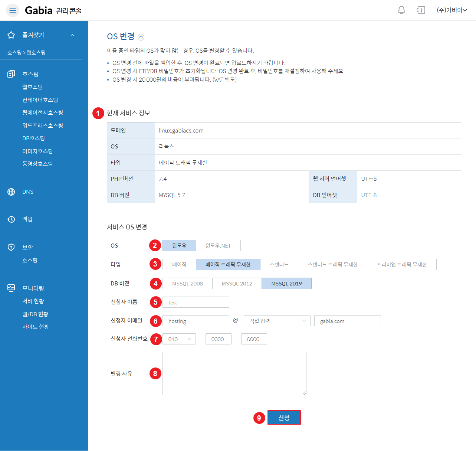This screenshot has height=451, width=476.
Task: Select MSSQL 2019 DB version
Action: pos(286,283)
